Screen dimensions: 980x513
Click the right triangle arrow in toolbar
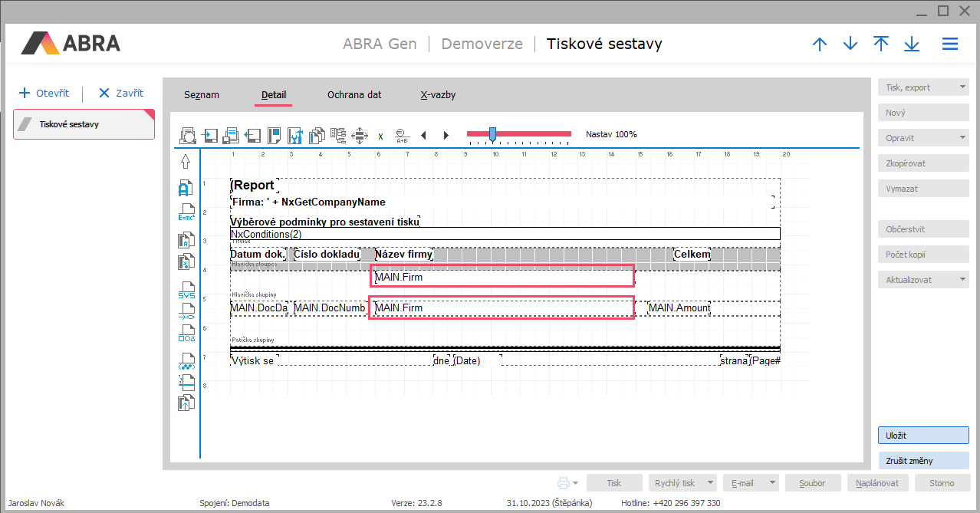(446, 136)
